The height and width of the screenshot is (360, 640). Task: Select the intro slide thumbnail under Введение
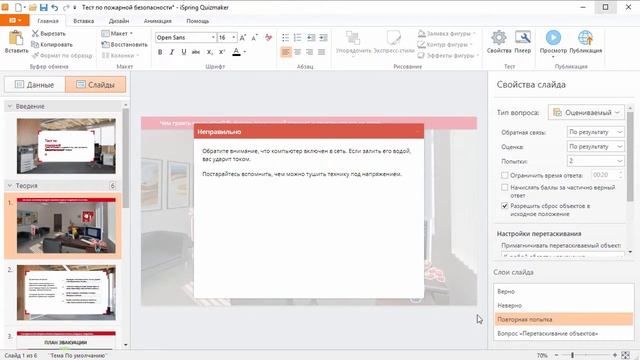(x=66, y=146)
